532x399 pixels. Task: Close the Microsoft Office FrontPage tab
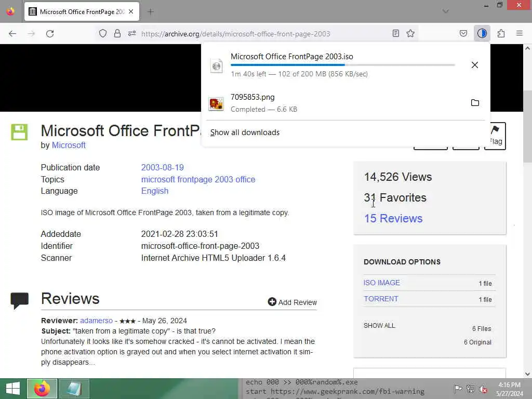pyautogui.click(x=131, y=11)
